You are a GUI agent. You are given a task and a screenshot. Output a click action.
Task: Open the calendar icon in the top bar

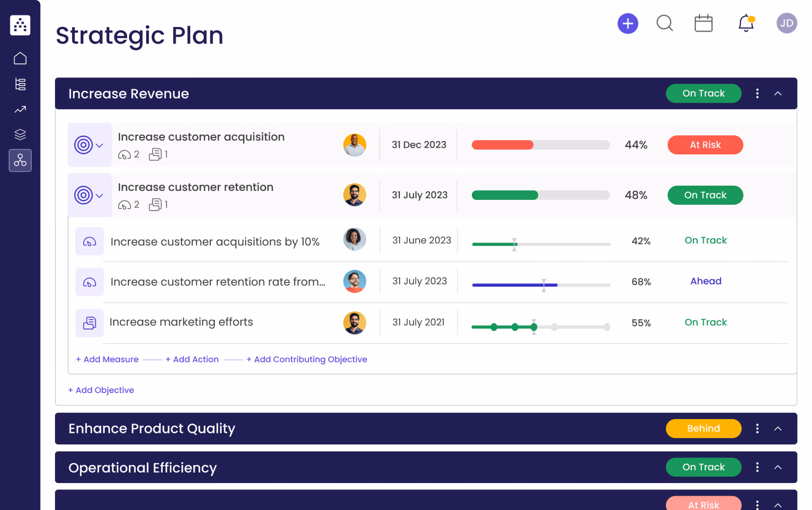(x=704, y=23)
